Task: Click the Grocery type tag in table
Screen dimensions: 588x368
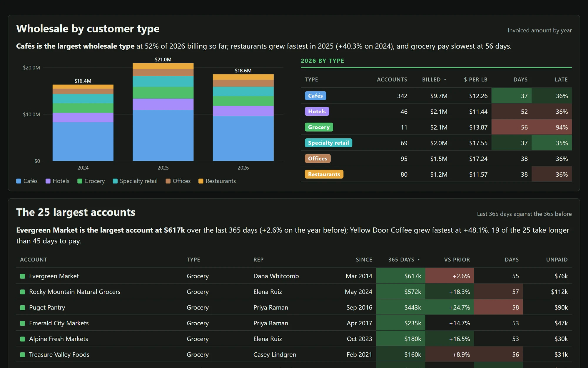Action: tap(319, 127)
